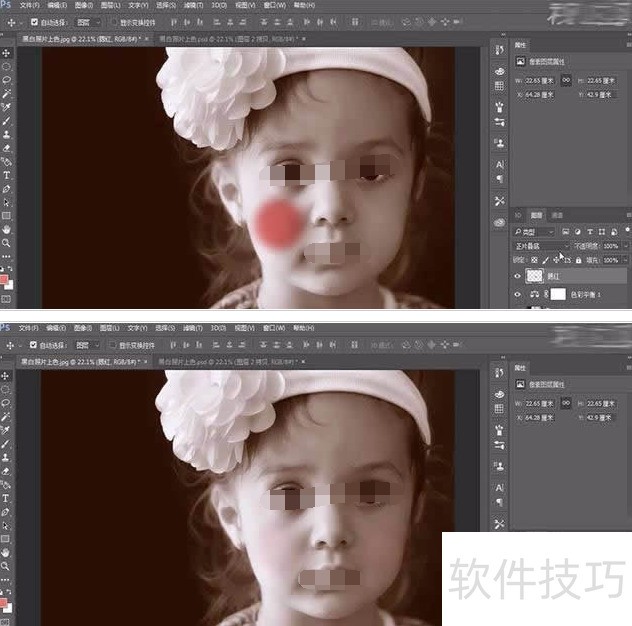Toggle 显示变换控件 checkbox in upper screenshot
The height and width of the screenshot is (626, 632).
[114, 23]
